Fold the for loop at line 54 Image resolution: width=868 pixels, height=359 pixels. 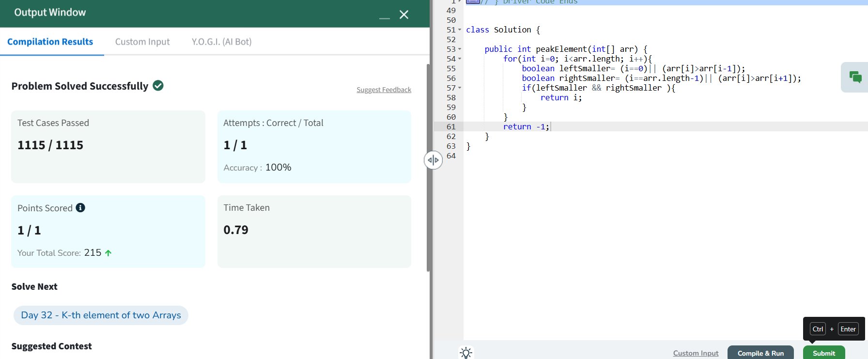click(x=460, y=59)
